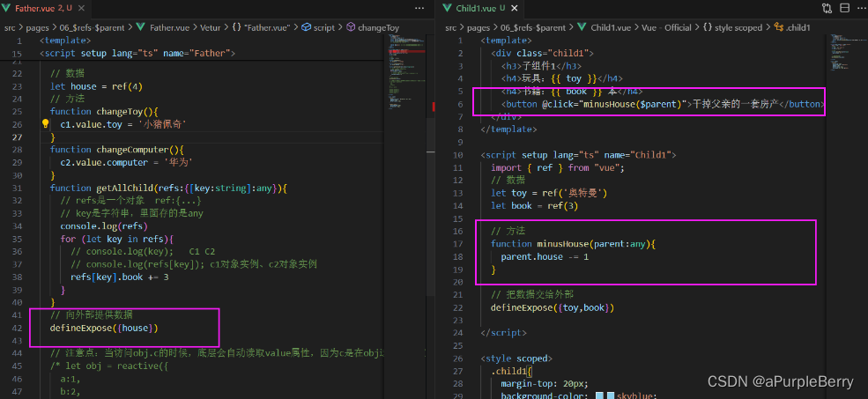Click 'parent.house -= 1' line

[545, 256]
